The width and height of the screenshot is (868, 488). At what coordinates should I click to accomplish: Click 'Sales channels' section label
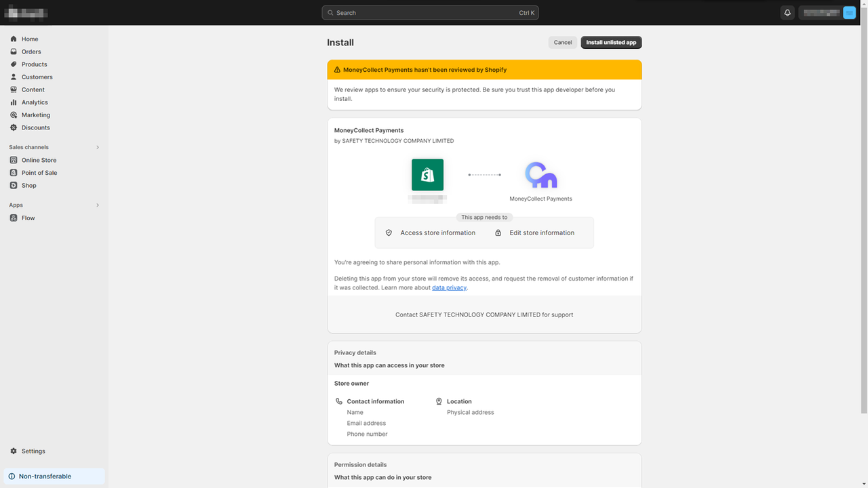28,147
